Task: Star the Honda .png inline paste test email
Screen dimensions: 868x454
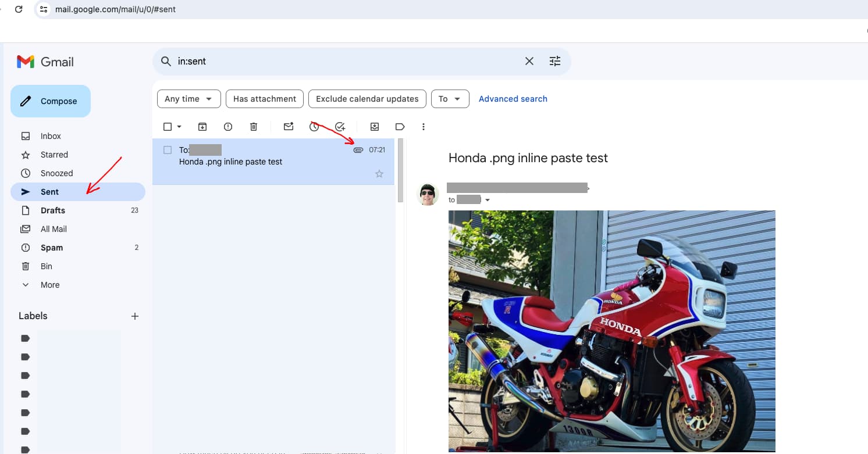Action: pyautogui.click(x=379, y=174)
